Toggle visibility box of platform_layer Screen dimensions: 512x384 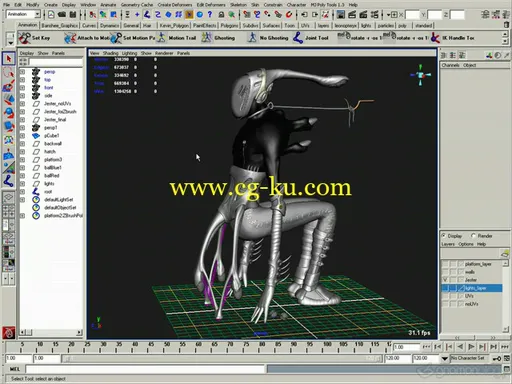(x=445, y=264)
